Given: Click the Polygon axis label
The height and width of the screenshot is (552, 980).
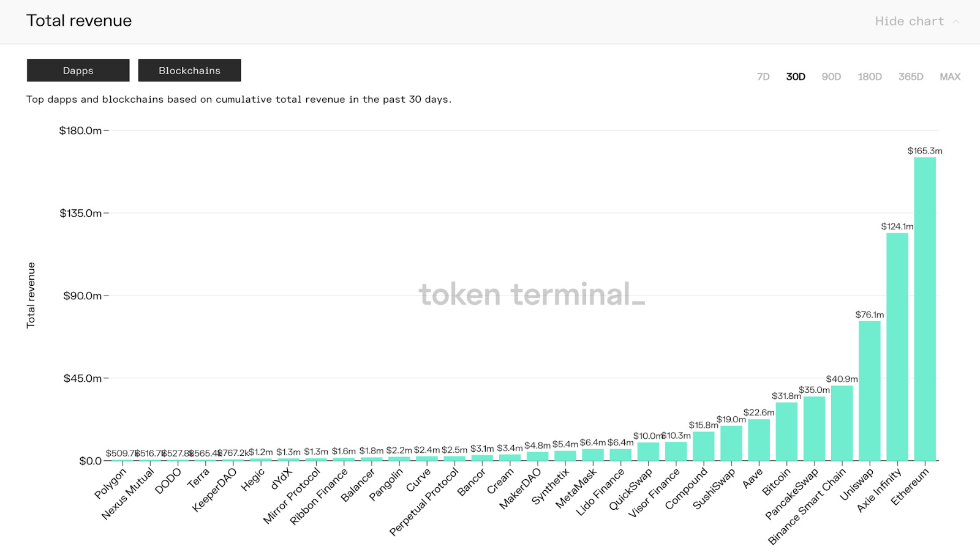Looking at the screenshot, I should (111, 484).
